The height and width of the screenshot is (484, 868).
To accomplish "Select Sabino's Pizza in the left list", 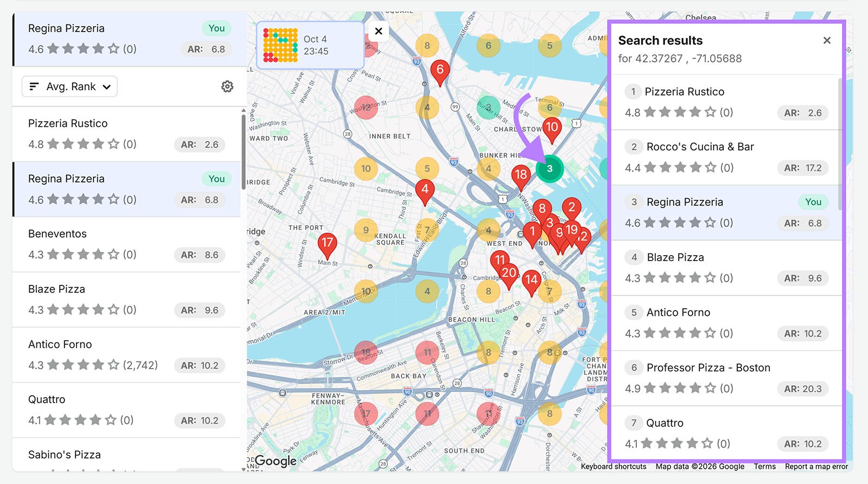I will (126, 455).
